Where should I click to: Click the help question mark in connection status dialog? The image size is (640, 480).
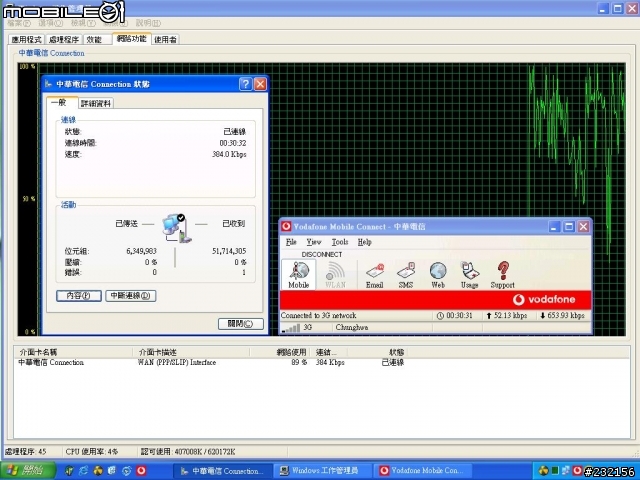click(x=245, y=84)
